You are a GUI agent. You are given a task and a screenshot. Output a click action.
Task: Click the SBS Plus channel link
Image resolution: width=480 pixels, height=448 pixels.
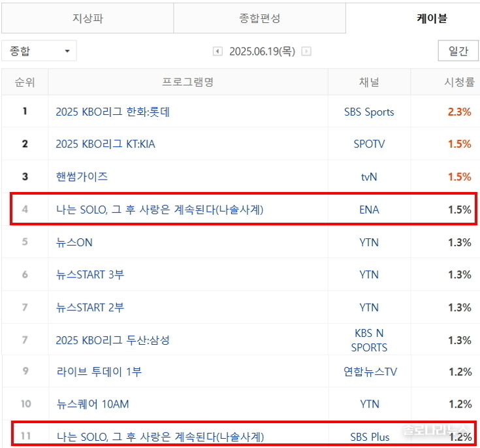[x=370, y=437]
